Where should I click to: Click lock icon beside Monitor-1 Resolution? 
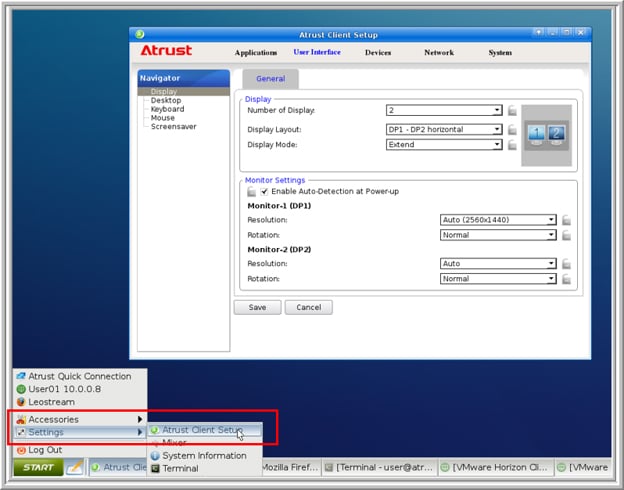(x=566, y=220)
